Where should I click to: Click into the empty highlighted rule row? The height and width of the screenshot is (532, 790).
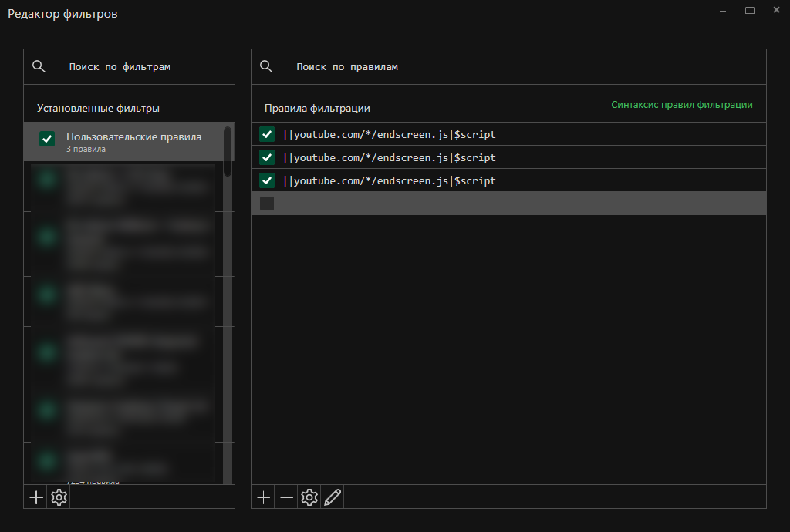[x=509, y=204]
